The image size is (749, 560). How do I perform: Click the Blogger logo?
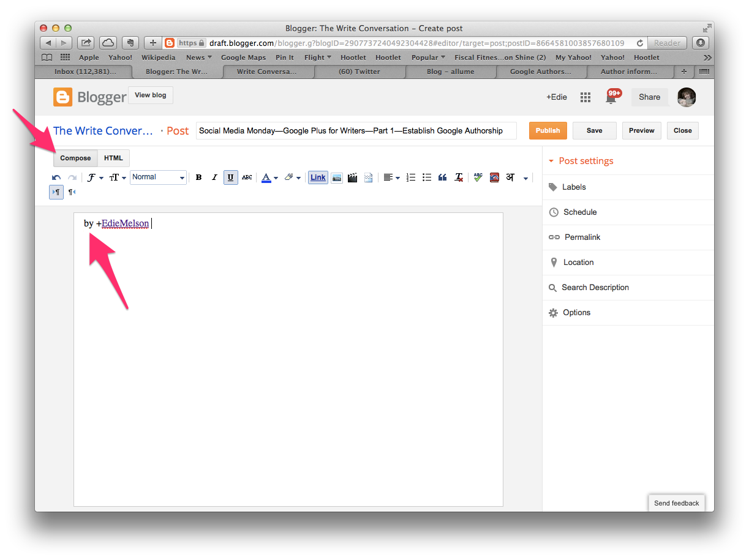[x=90, y=97]
